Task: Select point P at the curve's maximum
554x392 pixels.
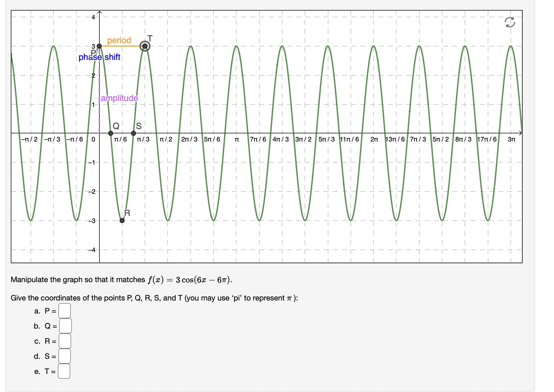Action: pyautogui.click(x=99, y=46)
